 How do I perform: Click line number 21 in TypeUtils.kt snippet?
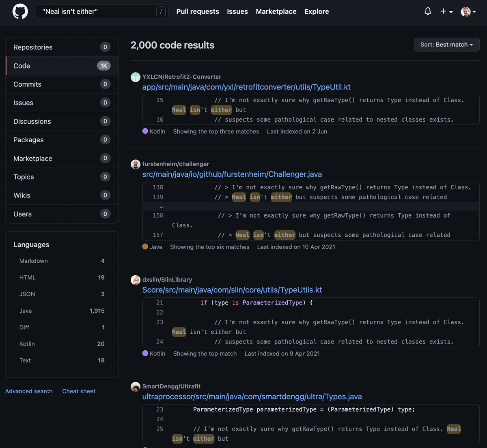[160, 303]
